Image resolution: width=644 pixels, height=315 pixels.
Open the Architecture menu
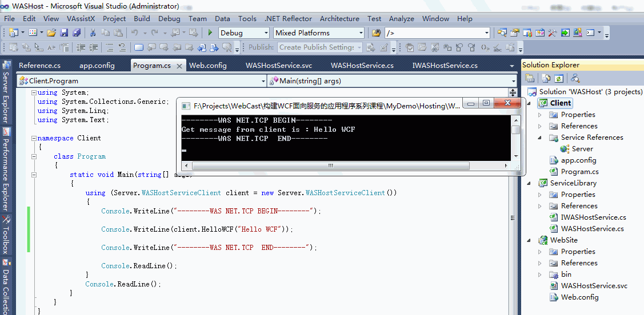[x=339, y=18]
